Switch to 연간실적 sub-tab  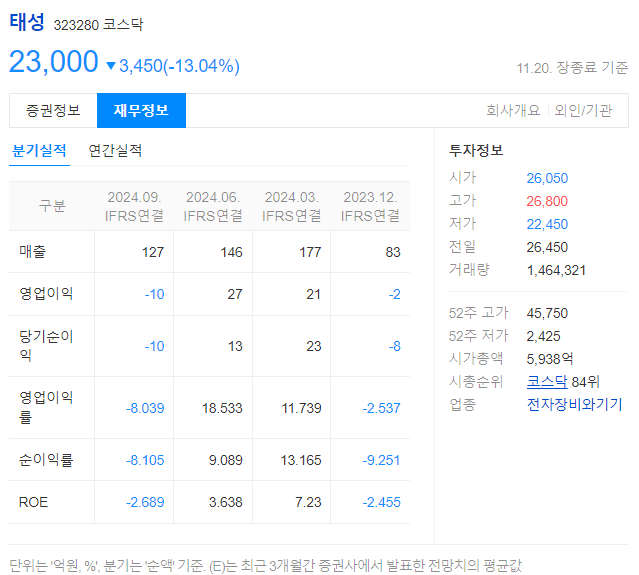pos(115,151)
